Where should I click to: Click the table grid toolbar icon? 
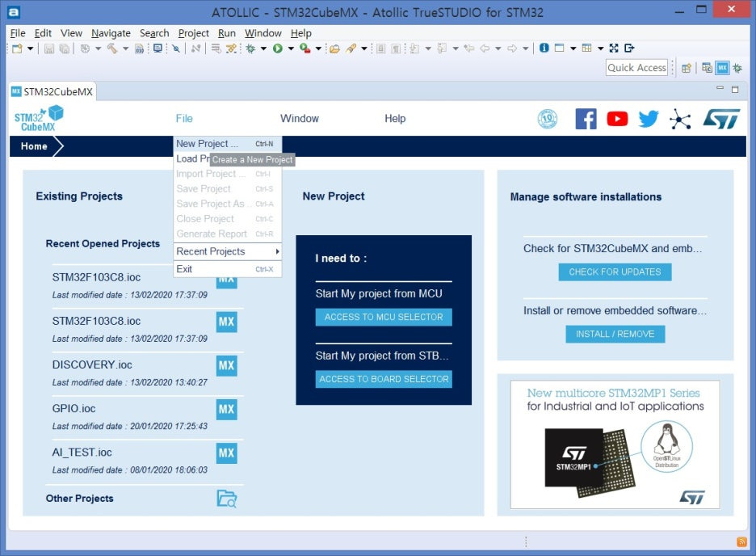pyautogui.click(x=586, y=48)
